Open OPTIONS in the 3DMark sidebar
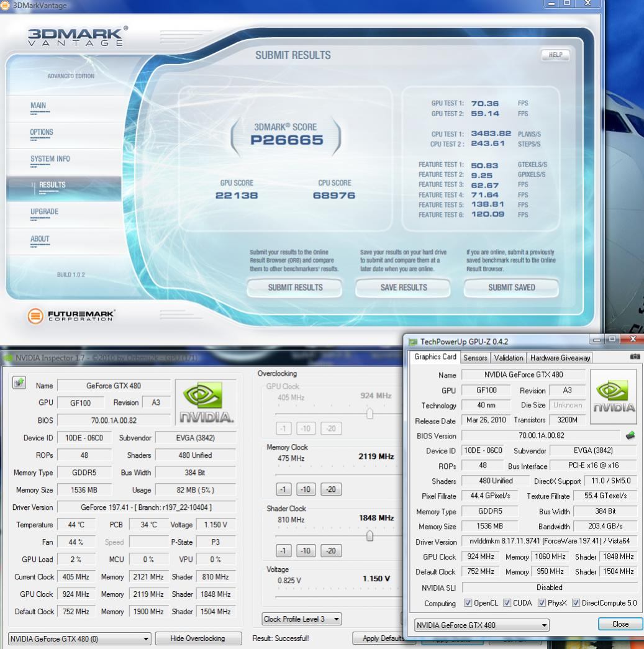The image size is (644, 649). tap(42, 132)
